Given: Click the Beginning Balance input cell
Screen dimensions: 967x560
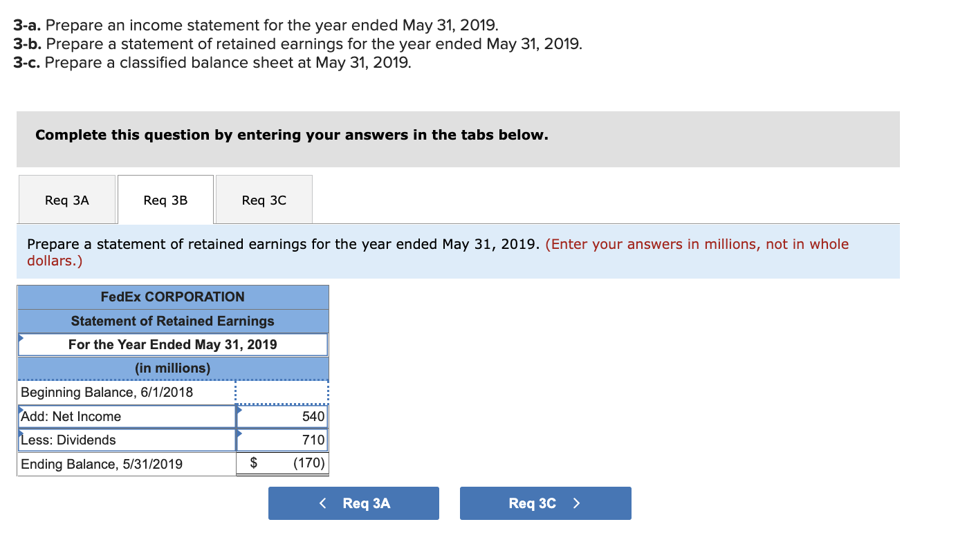Looking at the screenshot, I should click(x=282, y=391).
